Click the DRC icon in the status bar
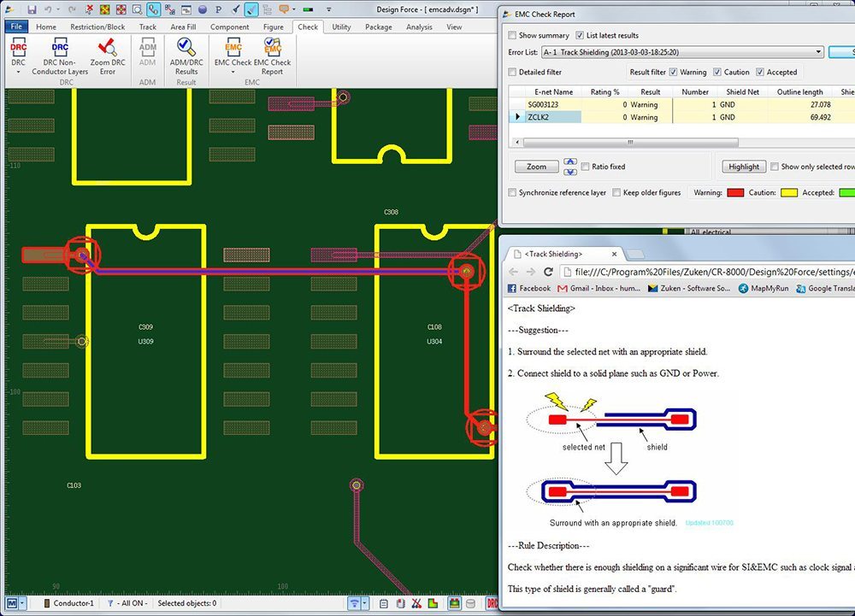The image size is (855, 616). tap(492, 603)
